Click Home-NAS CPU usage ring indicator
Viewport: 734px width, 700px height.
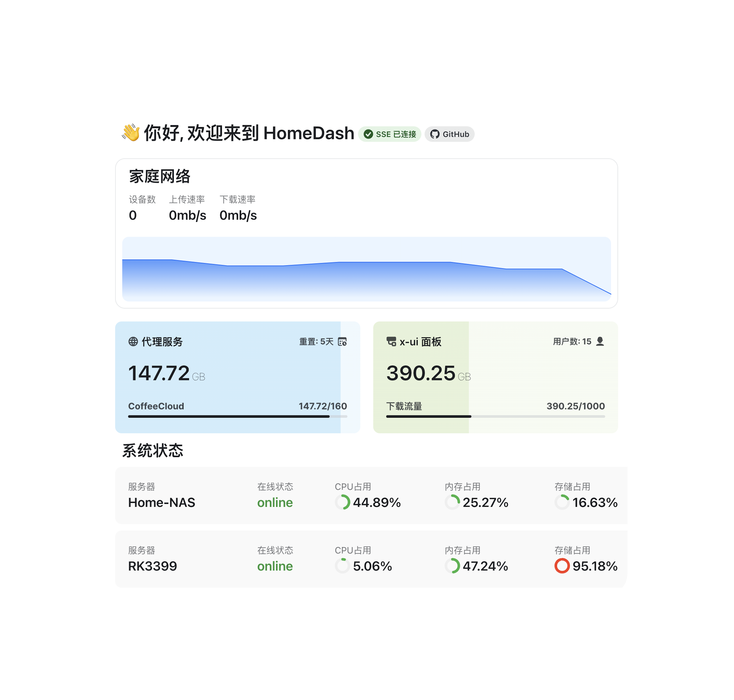[x=342, y=503]
